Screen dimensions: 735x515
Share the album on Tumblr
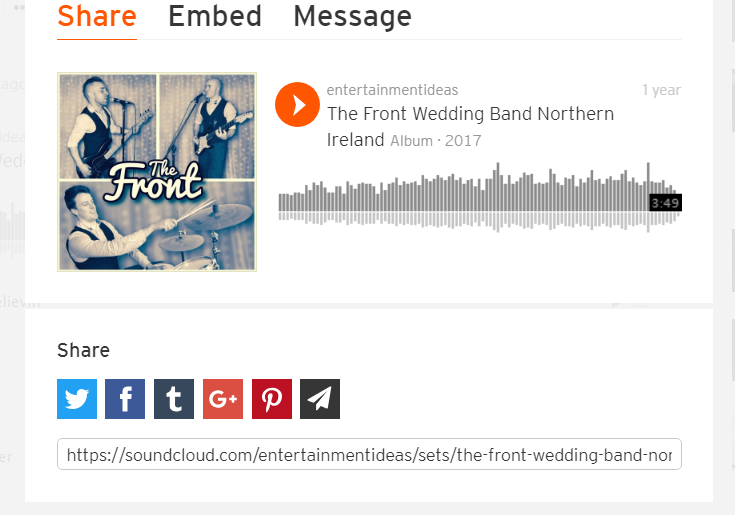click(174, 399)
